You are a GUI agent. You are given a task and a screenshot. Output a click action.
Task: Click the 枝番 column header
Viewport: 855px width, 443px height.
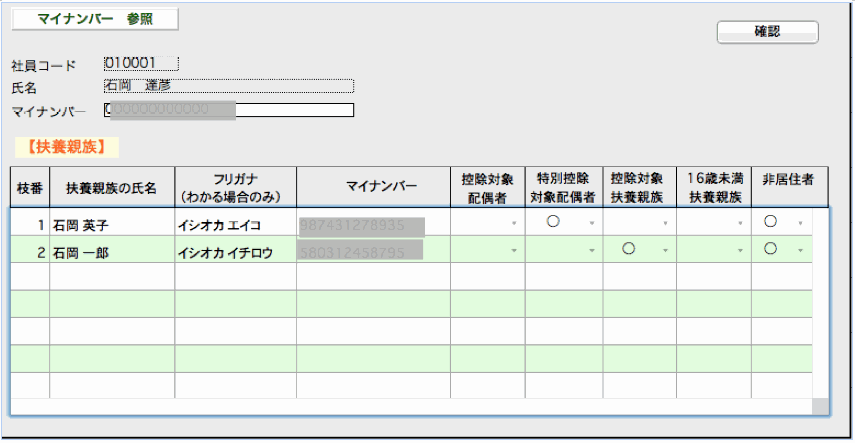pyautogui.click(x=29, y=187)
